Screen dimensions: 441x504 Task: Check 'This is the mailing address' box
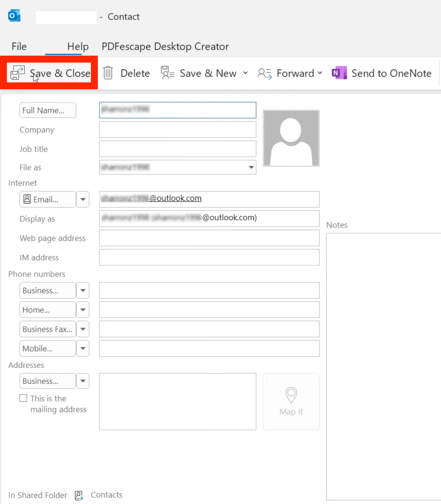(x=23, y=398)
